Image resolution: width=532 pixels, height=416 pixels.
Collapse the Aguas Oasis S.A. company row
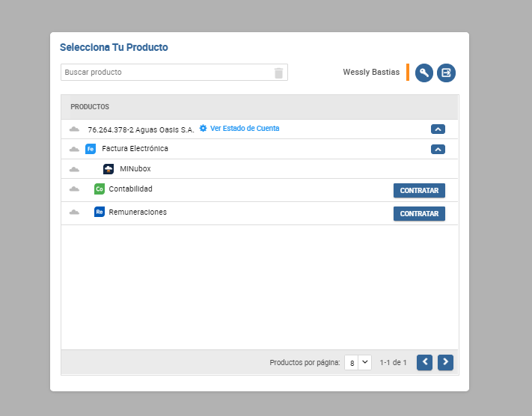(x=438, y=129)
